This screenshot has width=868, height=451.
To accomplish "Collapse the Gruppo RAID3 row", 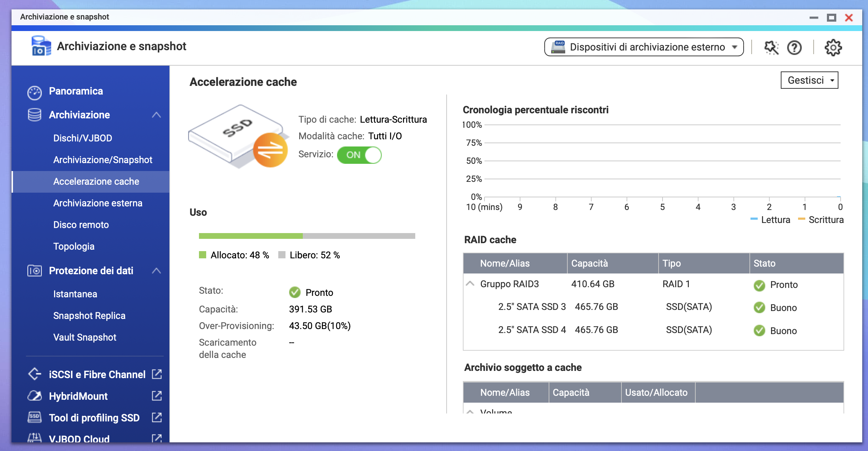I will click(470, 284).
